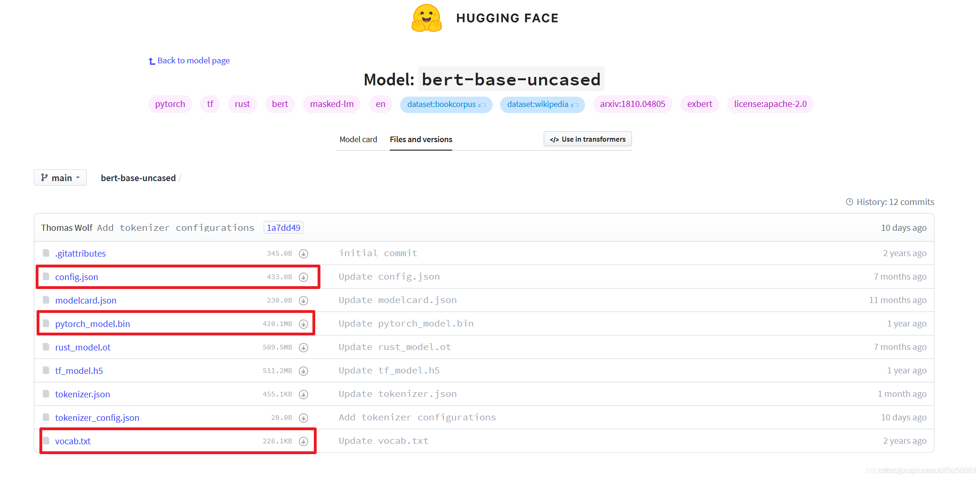Open the tokenizer_config.json file

[97, 418]
